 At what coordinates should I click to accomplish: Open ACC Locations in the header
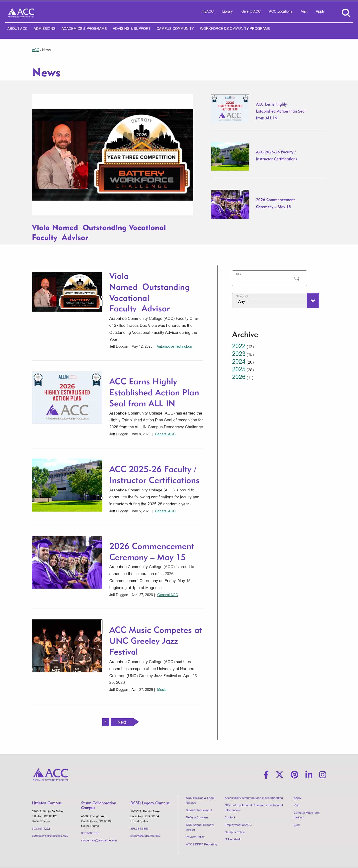tap(280, 11)
